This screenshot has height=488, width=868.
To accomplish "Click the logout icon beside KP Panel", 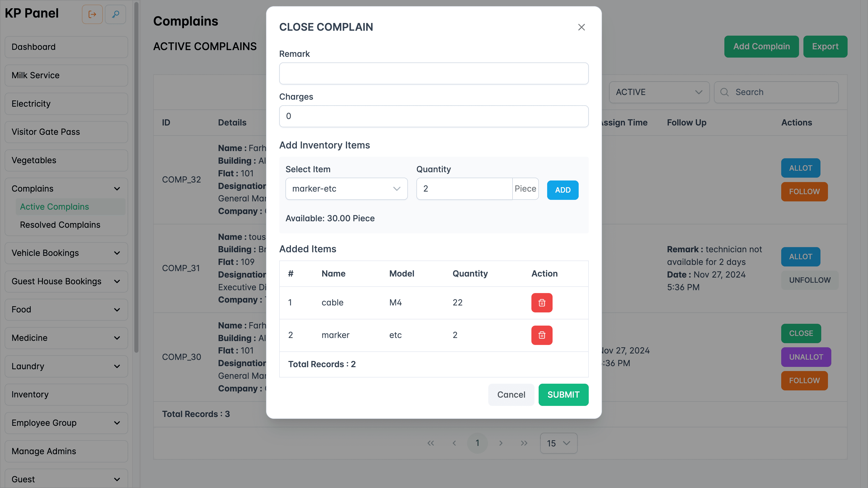I will pos(92,14).
